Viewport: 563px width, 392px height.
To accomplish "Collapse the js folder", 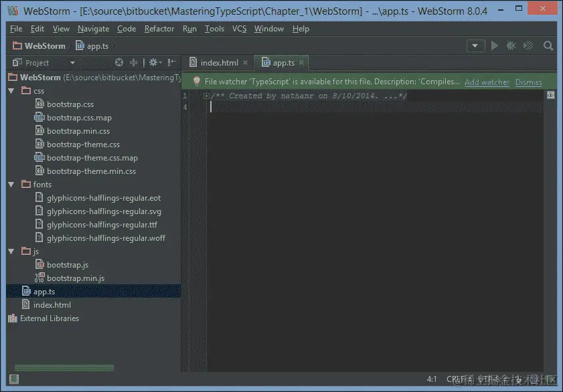I will tap(11, 252).
